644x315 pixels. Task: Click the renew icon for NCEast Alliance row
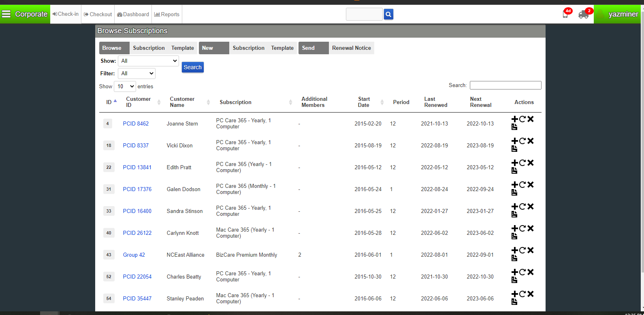[x=522, y=250]
